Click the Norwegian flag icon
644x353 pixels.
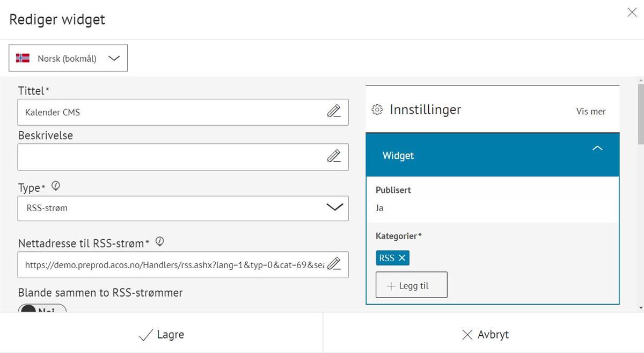click(23, 58)
